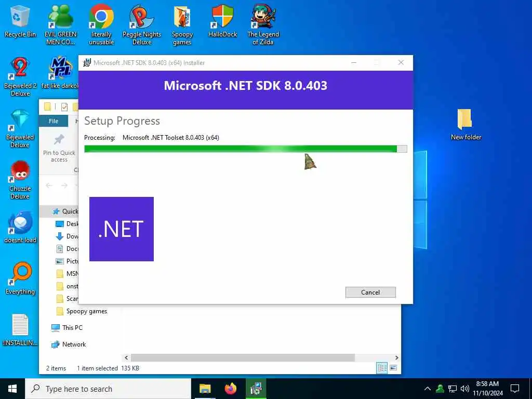The image size is (532, 399).
Task: Minimize the .NET SDK installer window
Action: (354, 63)
